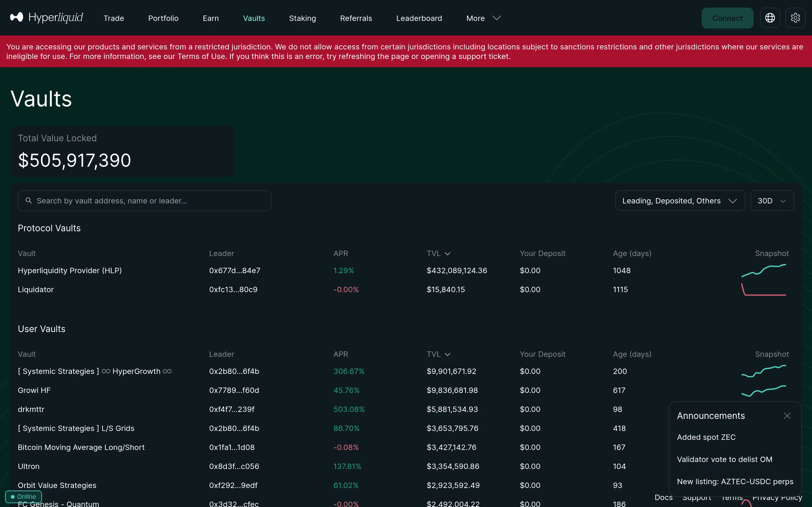The width and height of the screenshot is (812, 507).
Task: Open the language globe menu
Action: tap(770, 18)
